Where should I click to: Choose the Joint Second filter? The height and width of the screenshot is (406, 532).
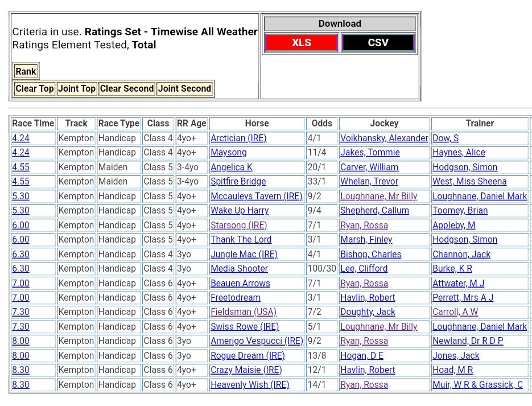point(184,89)
